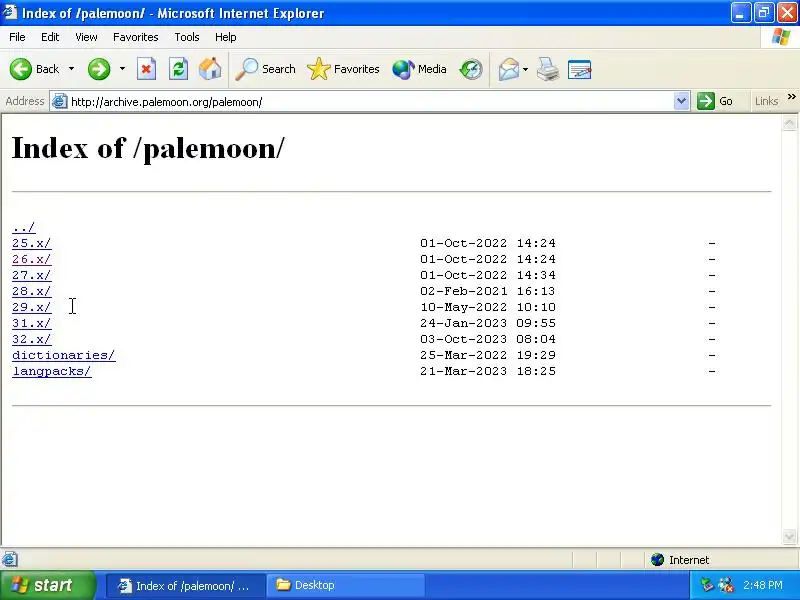
Task: Stop page loading with the red X icon
Action: click(x=146, y=69)
